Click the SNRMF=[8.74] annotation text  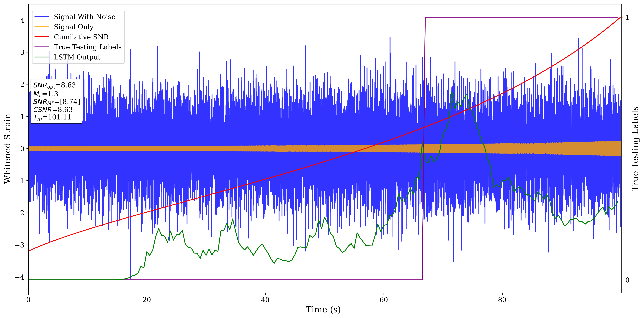[x=57, y=102]
